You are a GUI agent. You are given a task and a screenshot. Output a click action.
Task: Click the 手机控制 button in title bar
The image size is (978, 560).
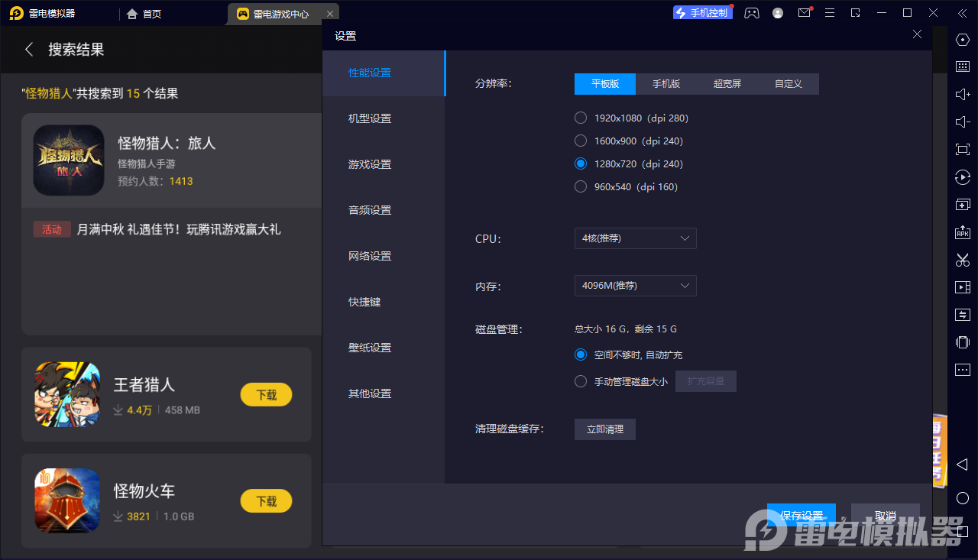[703, 13]
